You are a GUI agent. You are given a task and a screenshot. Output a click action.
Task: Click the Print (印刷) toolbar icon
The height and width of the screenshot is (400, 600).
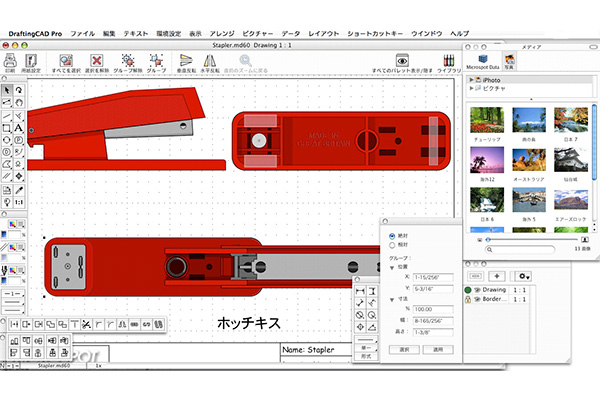point(9,61)
